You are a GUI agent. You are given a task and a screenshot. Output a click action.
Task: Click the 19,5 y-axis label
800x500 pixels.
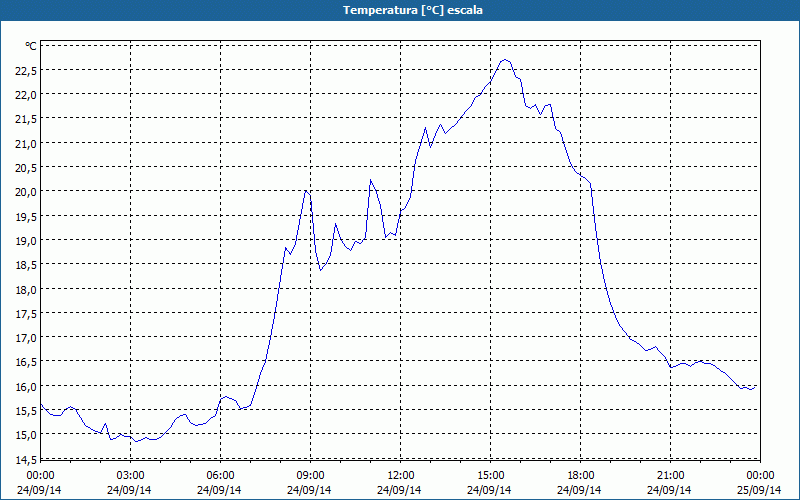26,217
